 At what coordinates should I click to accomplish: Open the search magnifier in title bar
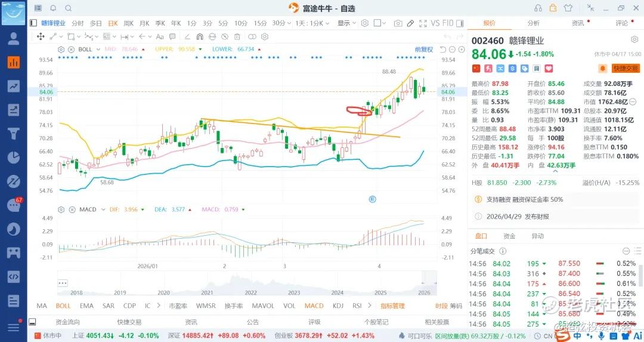click(68, 8)
